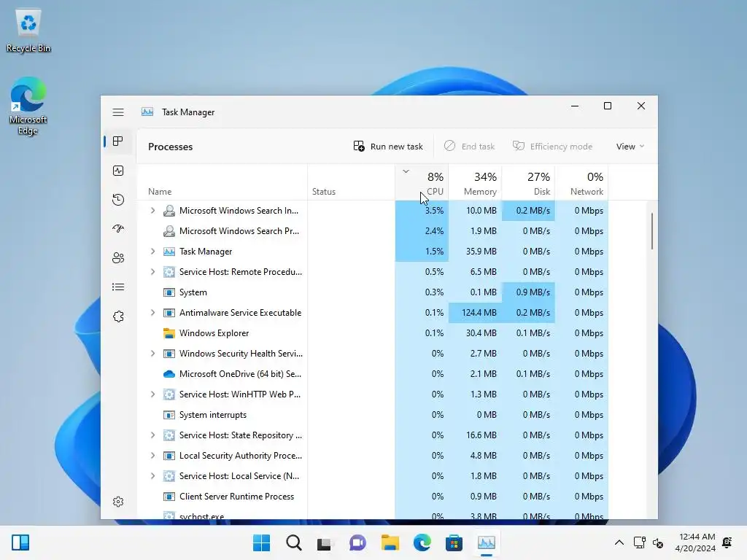Expand Service Host: Local Service row

(152, 476)
